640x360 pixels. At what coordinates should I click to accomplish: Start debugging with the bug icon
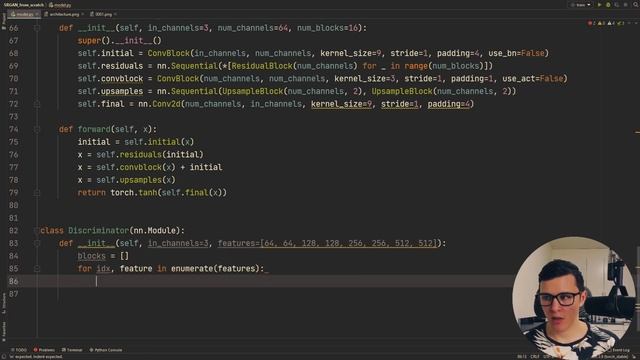click(608, 4)
